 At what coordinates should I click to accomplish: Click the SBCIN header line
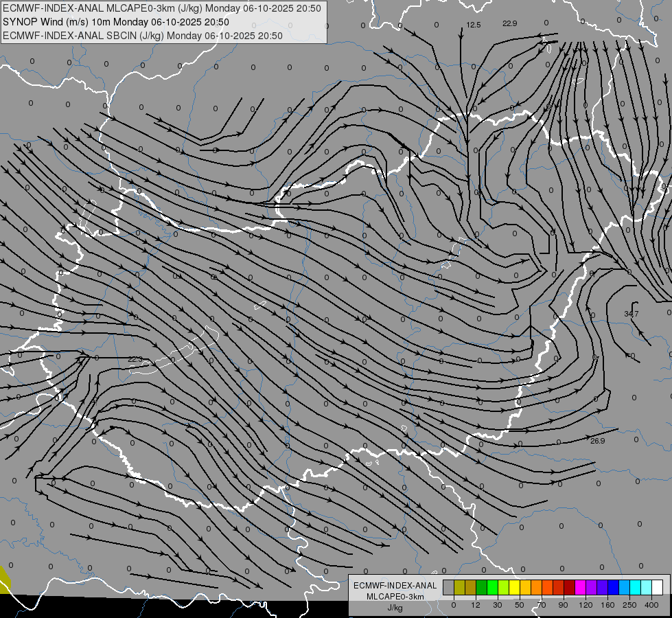click(143, 36)
